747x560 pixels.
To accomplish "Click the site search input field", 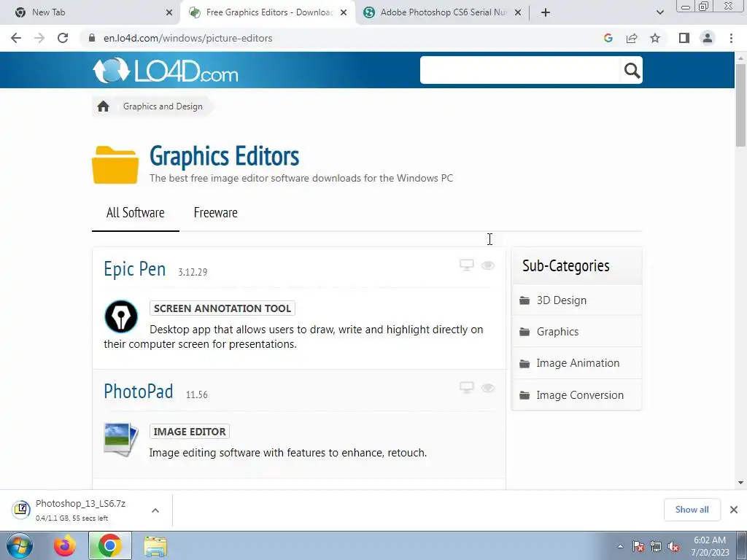I will coord(520,70).
